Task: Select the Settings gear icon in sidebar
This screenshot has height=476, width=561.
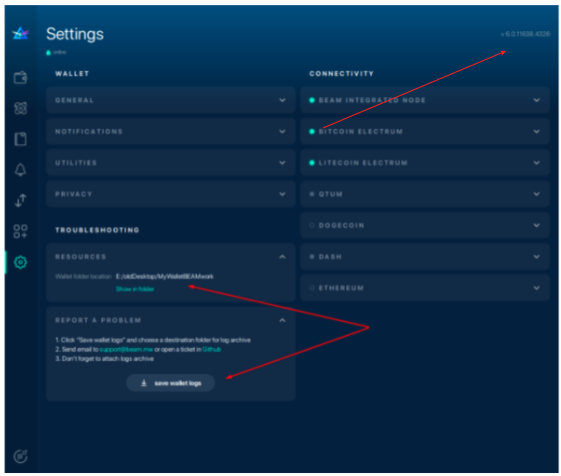Action: (x=20, y=262)
